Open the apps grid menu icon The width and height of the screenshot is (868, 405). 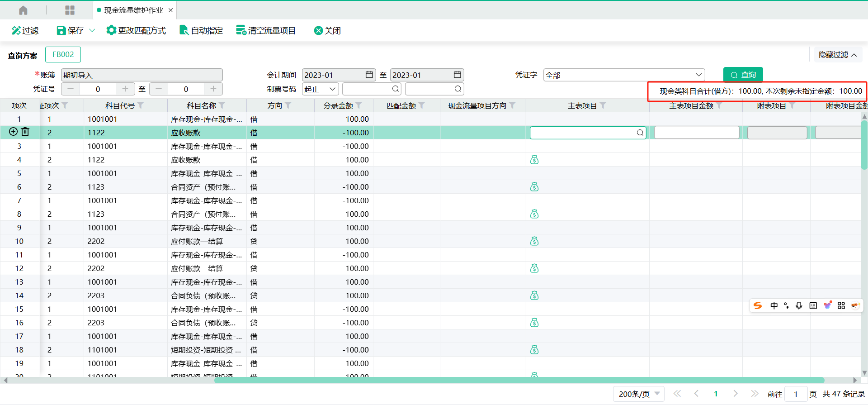(x=70, y=10)
